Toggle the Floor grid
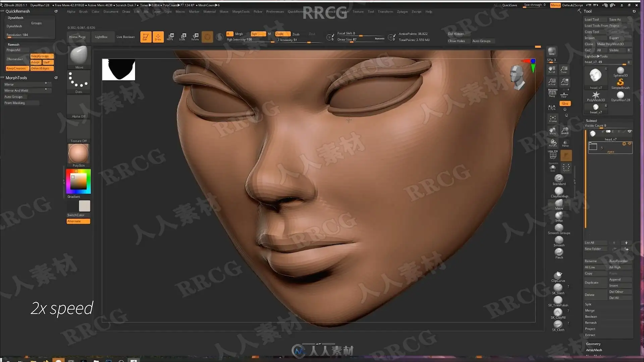 [x=565, y=94]
